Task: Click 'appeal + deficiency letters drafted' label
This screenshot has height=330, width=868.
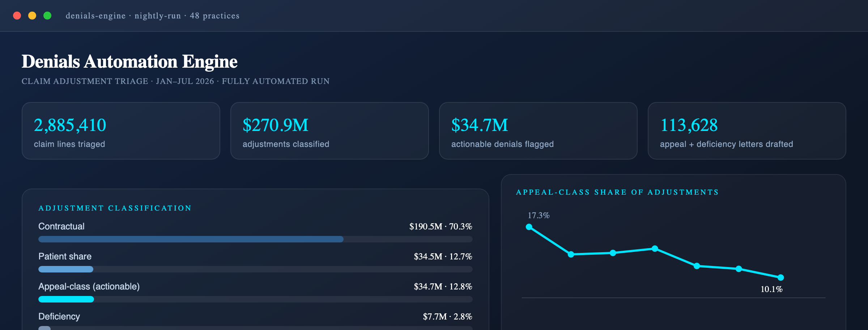Action: click(726, 144)
